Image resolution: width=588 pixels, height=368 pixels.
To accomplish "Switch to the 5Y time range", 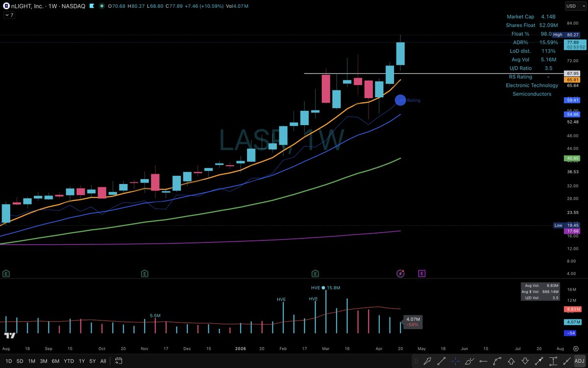I will click(93, 361).
